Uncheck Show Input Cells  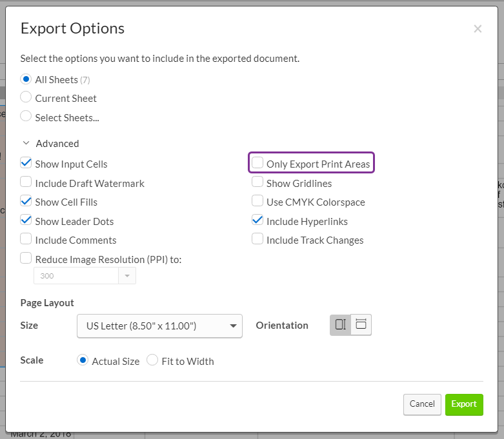(x=26, y=164)
